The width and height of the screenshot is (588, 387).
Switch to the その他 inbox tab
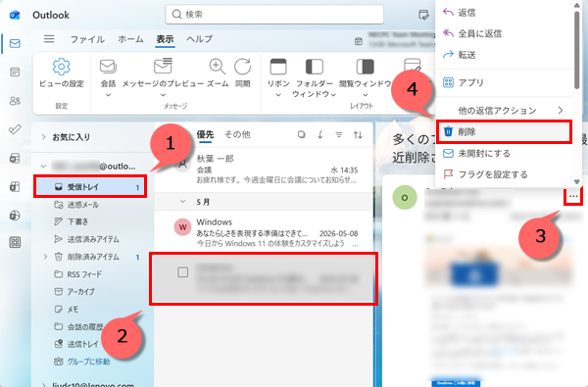(237, 134)
